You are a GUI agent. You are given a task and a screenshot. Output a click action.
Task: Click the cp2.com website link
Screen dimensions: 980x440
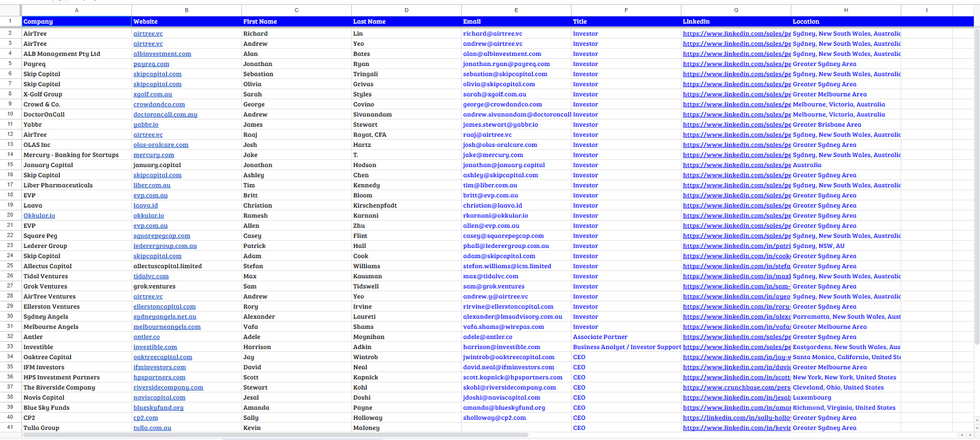coord(145,418)
